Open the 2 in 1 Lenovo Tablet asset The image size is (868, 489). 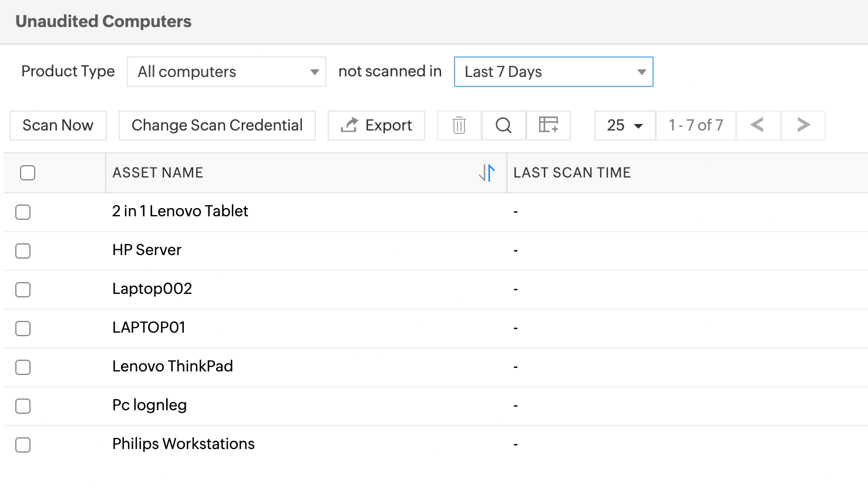(180, 211)
